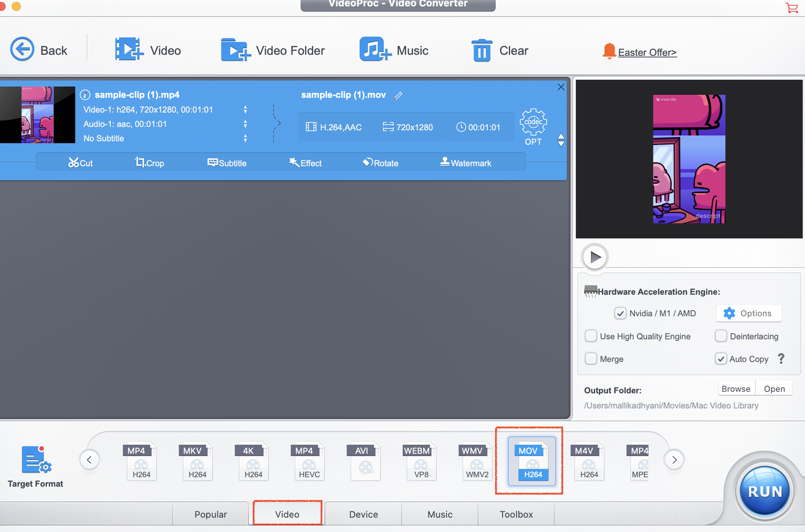This screenshot has height=532, width=805.
Task: Import a Video Folder
Action: [273, 50]
